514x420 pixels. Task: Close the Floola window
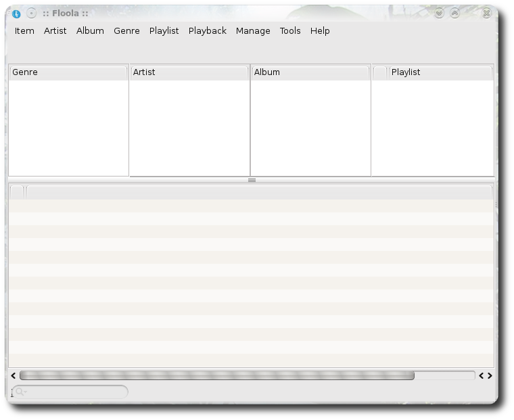coord(486,14)
